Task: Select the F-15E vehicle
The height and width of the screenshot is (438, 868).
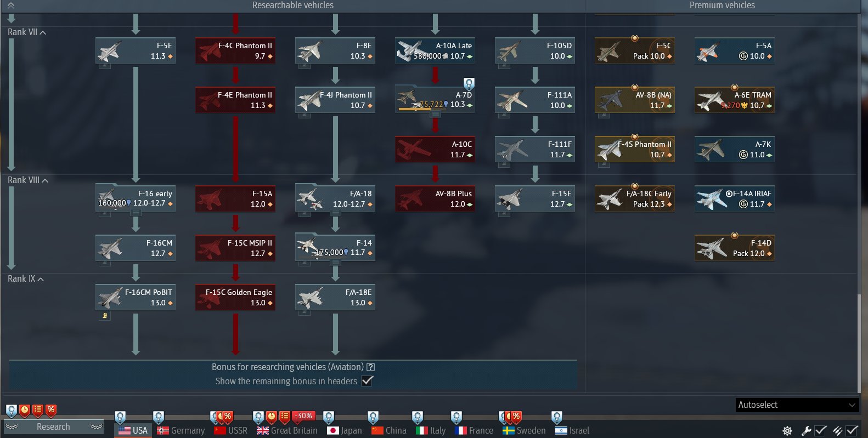Action: click(x=535, y=199)
